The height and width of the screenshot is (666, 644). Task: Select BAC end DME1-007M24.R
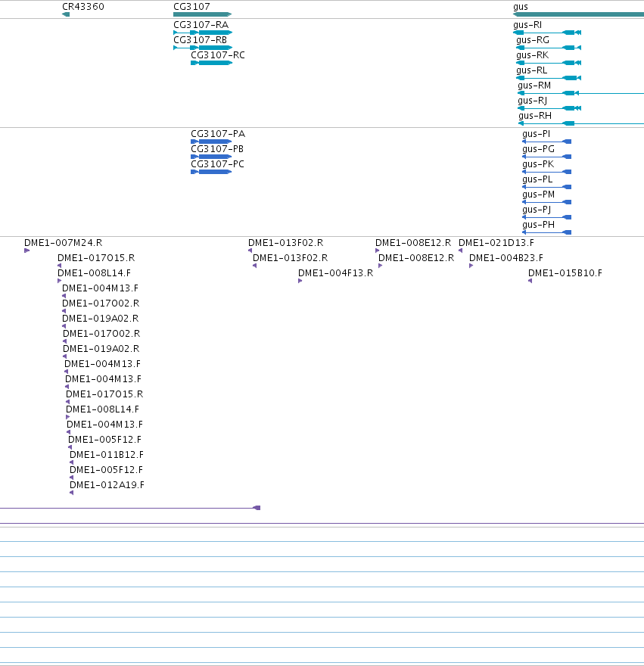(x=26, y=251)
